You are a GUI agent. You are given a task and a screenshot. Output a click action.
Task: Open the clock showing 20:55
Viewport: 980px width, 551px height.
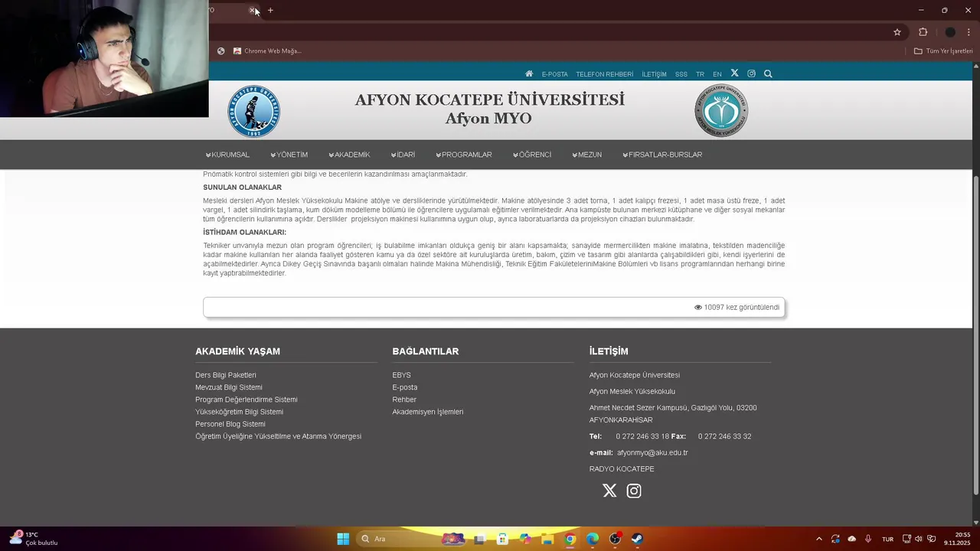[x=957, y=539]
